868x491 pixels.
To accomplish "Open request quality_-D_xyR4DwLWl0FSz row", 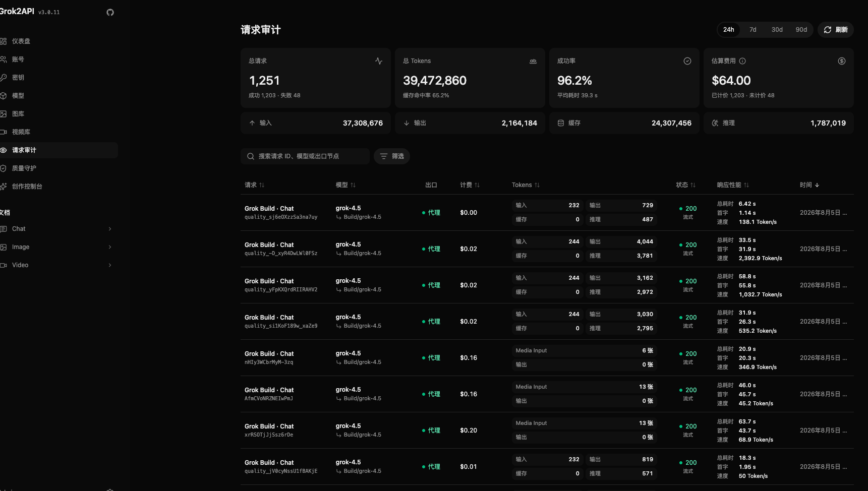I will [547, 249].
